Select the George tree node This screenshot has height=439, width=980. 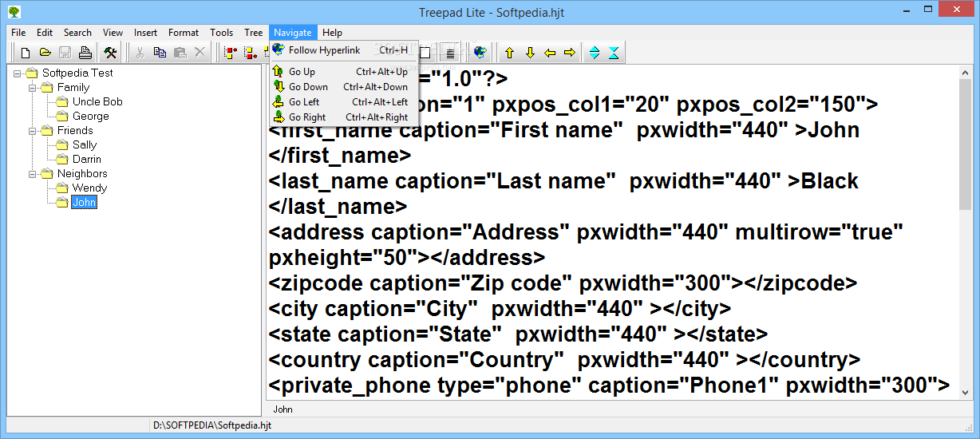(x=91, y=116)
